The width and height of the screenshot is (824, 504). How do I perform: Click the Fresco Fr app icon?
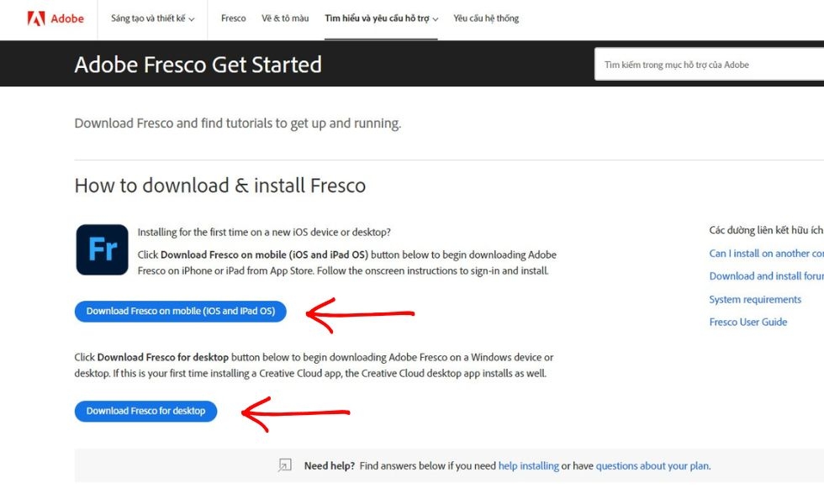101,248
